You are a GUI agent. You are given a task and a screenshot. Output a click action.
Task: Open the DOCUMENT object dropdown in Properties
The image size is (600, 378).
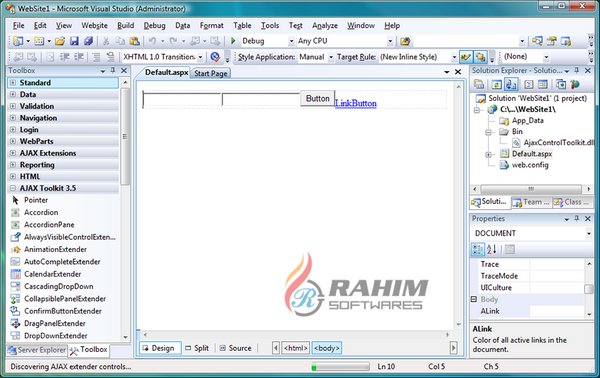pyautogui.click(x=588, y=233)
